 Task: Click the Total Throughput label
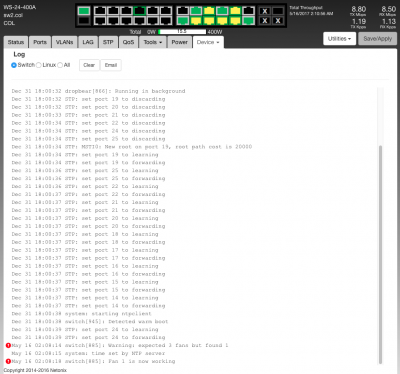coord(306,8)
